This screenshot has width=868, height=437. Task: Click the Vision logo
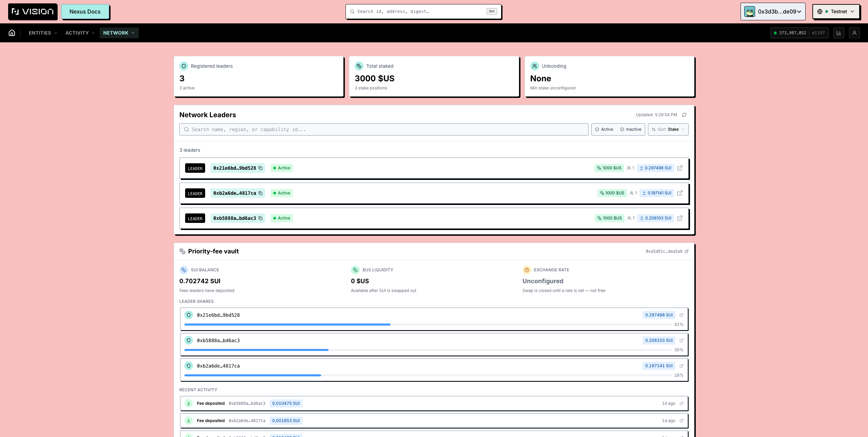pyautogui.click(x=33, y=12)
